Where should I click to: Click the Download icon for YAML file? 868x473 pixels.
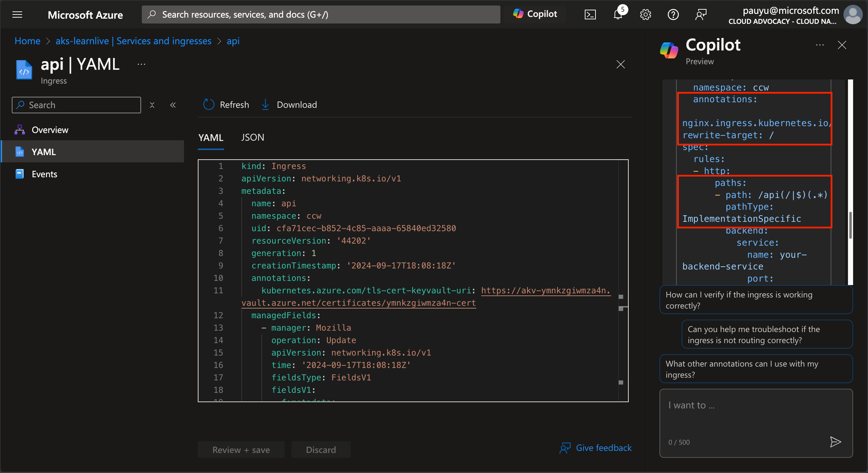265,104
